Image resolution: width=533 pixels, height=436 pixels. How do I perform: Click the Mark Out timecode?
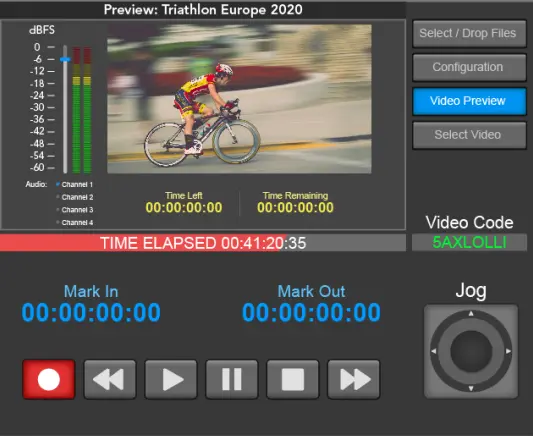click(x=311, y=313)
